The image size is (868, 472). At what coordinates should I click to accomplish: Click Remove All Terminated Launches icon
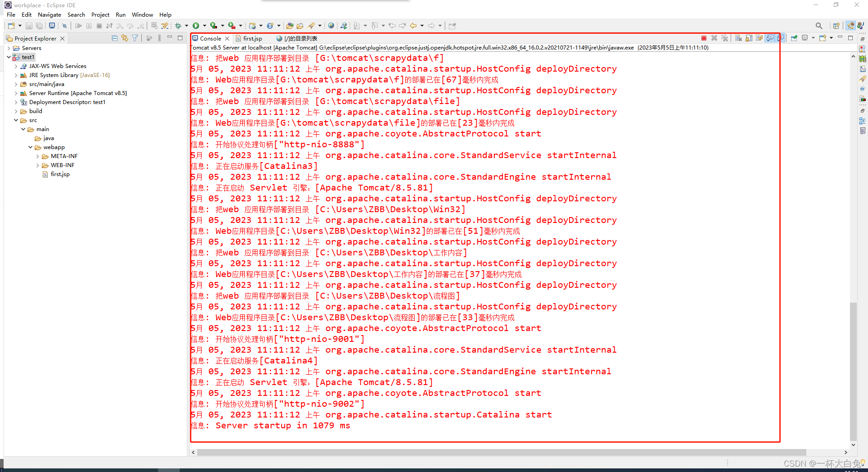click(x=724, y=38)
